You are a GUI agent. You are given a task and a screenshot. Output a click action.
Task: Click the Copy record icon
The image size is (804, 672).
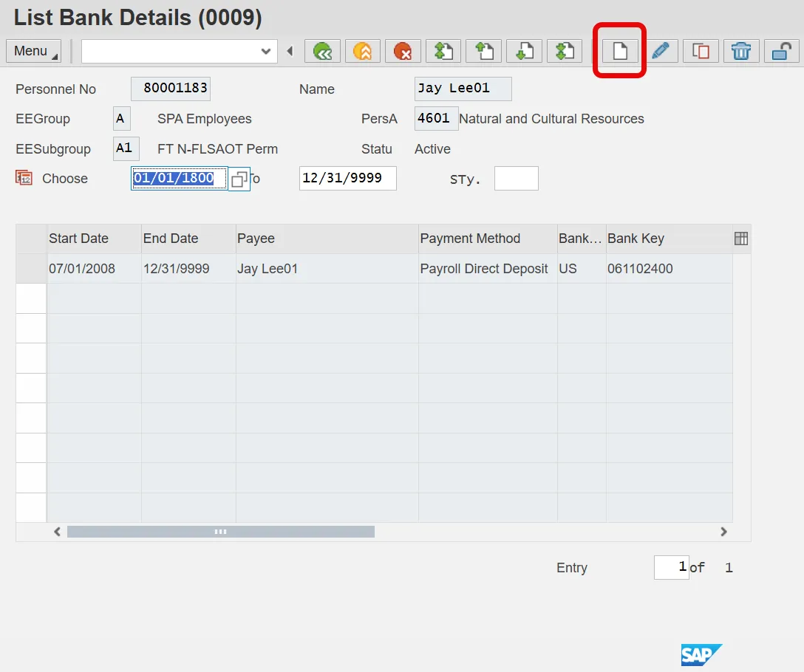click(x=701, y=51)
